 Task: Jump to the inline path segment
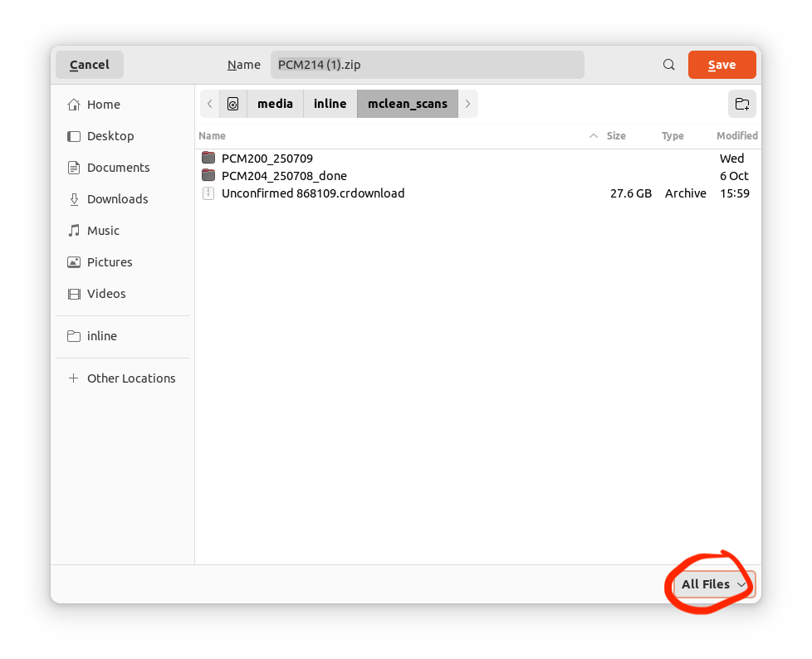click(330, 104)
